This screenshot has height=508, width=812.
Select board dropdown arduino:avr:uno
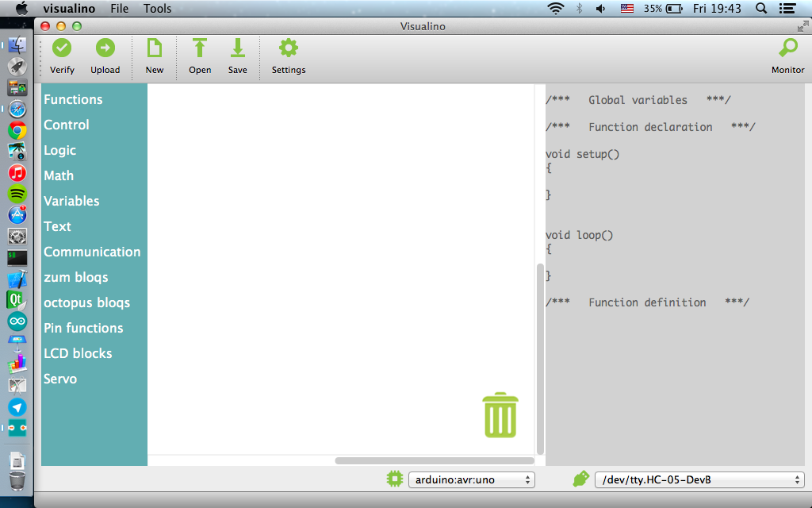coord(472,479)
